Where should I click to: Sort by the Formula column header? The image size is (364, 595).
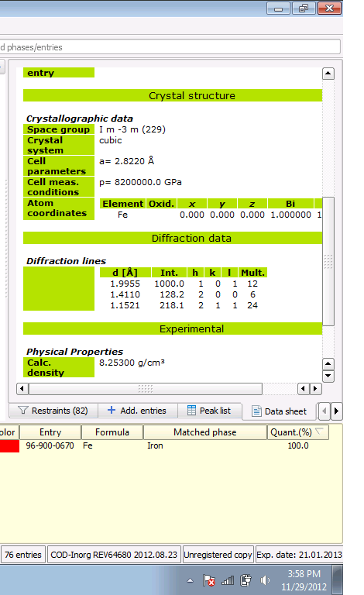[x=112, y=432]
